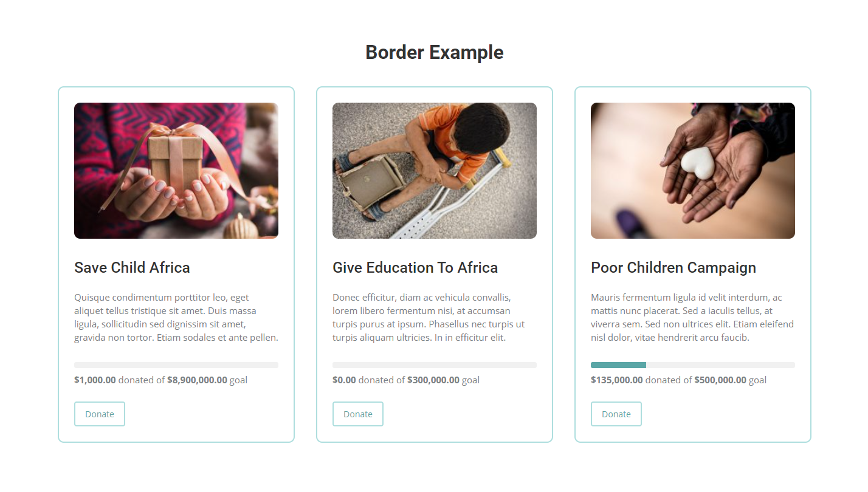Click the paragraph starting with Mauris fermentum
Viewport: 868px width, 492px height.
tap(692, 318)
